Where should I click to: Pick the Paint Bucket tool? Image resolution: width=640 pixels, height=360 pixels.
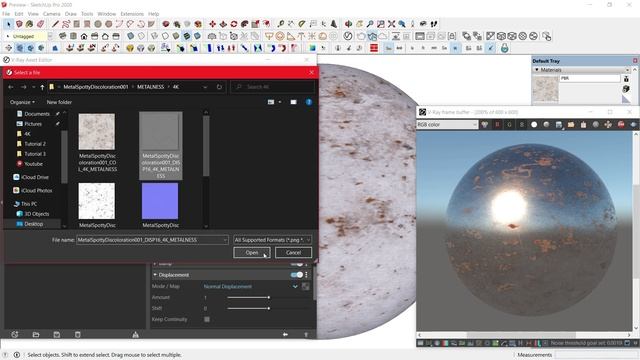coord(29,24)
